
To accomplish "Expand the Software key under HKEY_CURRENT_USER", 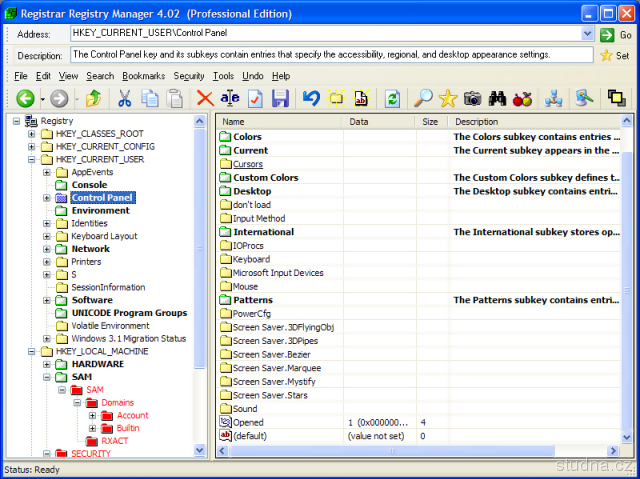I will tap(47, 300).
